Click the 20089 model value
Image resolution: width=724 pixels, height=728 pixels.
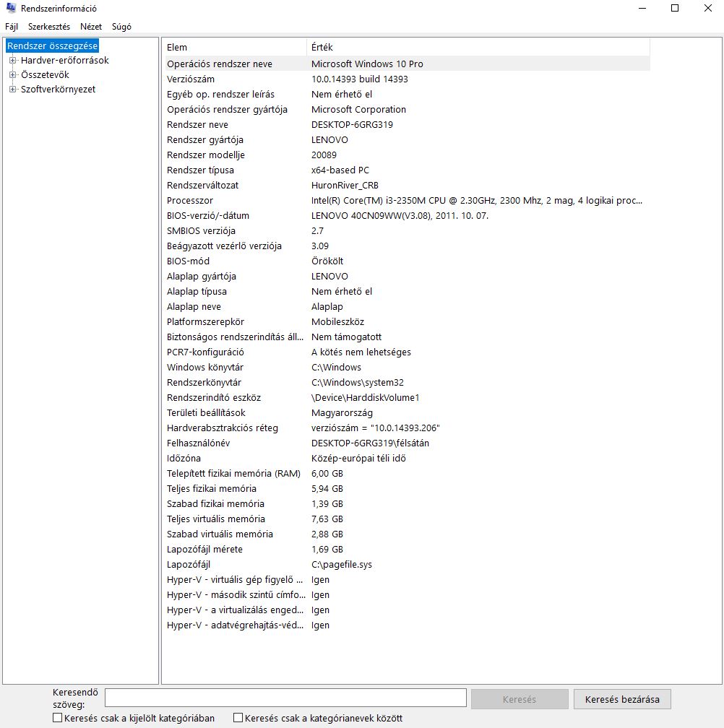324,155
